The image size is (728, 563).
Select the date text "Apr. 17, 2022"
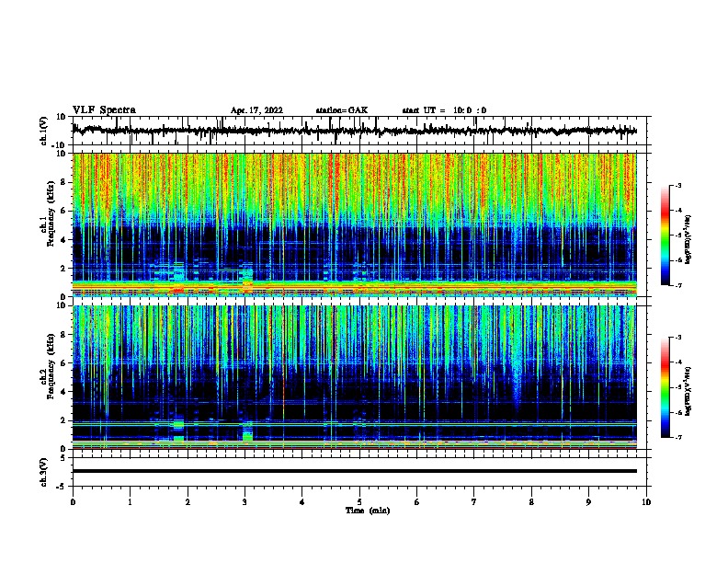(x=256, y=110)
